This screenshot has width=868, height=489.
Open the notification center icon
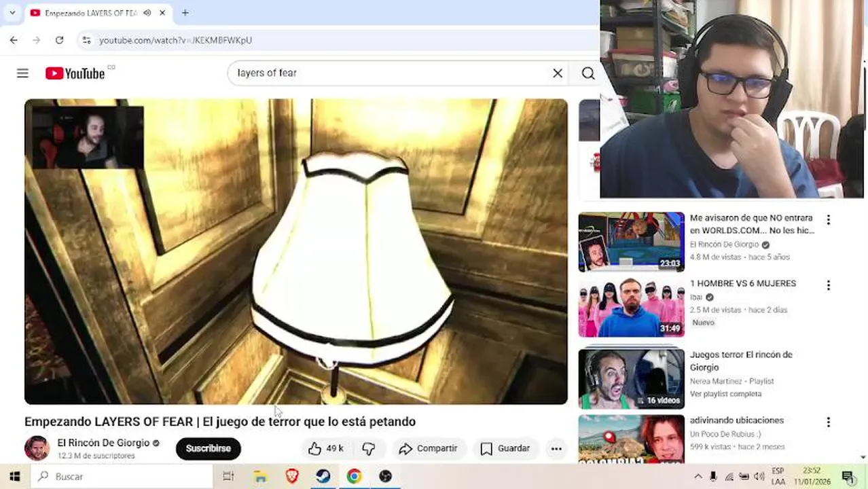[x=848, y=477]
